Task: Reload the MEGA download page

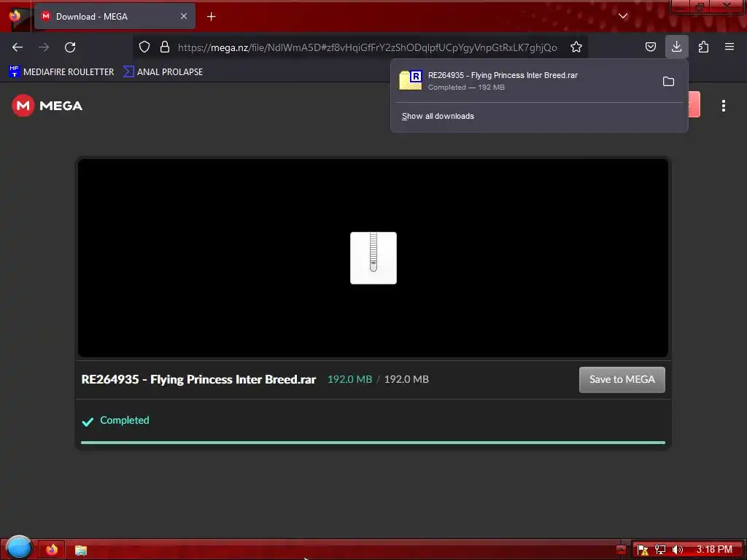Action: (70, 47)
